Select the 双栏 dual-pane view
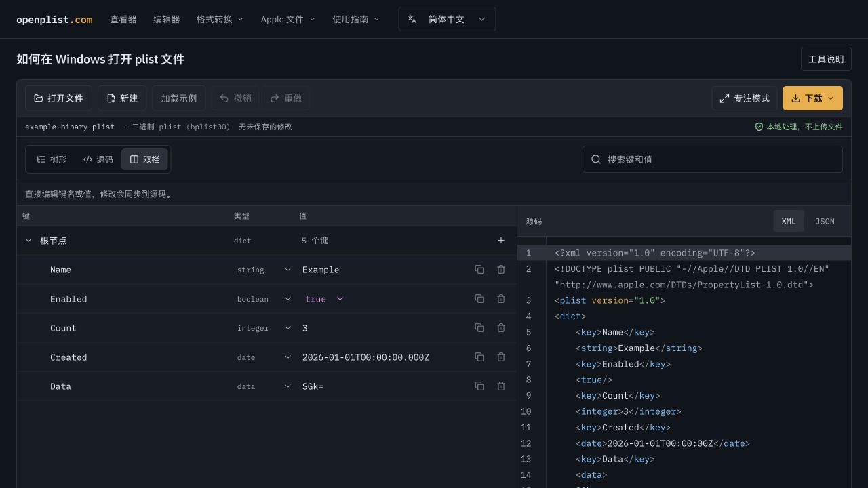The image size is (868, 488). [x=144, y=159]
